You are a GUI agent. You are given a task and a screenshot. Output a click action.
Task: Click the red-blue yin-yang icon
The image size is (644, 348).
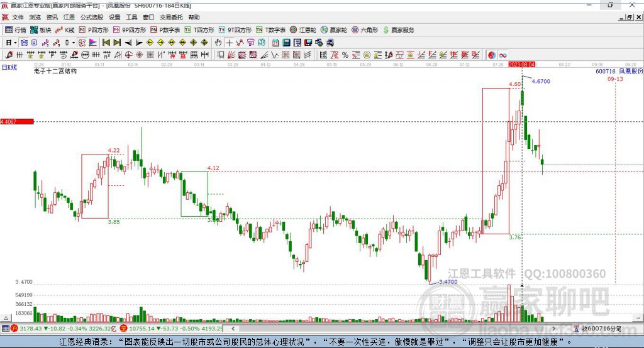coord(492,55)
